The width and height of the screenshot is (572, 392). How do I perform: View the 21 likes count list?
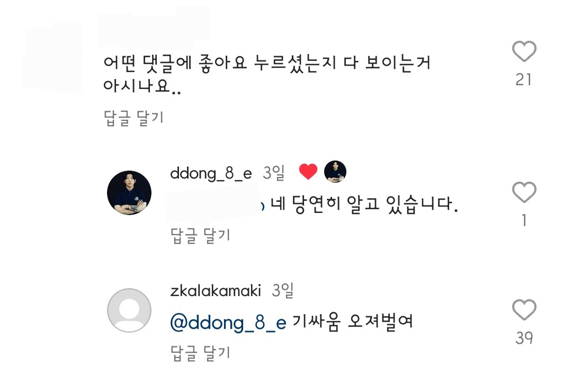pyautogui.click(x=523, y=79)
